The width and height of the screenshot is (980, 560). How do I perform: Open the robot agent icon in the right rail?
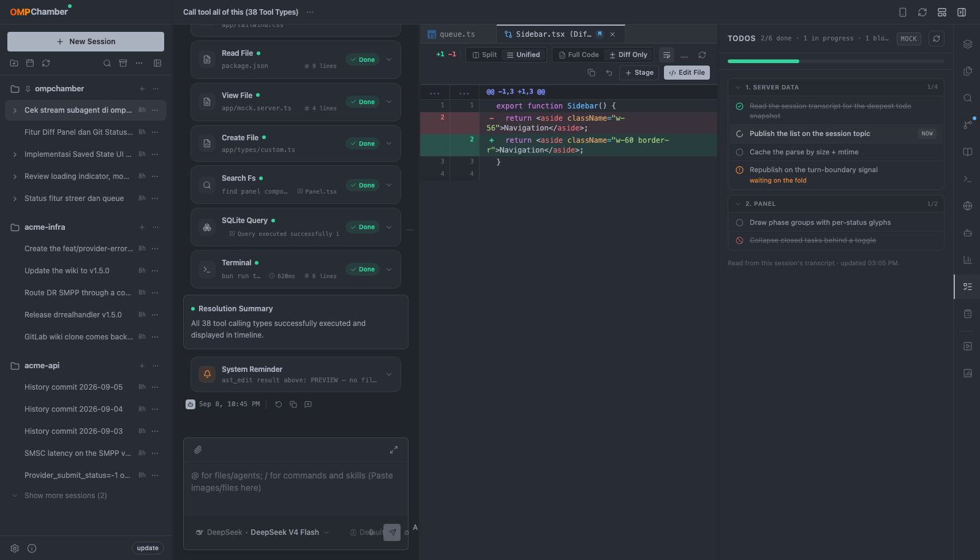coord(968,233)
